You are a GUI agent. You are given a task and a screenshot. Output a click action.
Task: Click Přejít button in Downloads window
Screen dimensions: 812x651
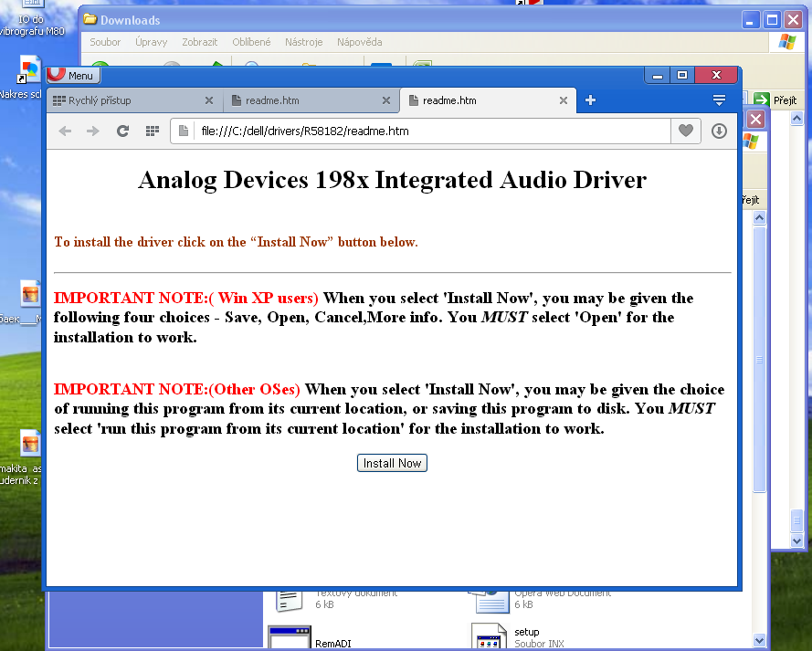pyautogui.click(x=775, y=100)
